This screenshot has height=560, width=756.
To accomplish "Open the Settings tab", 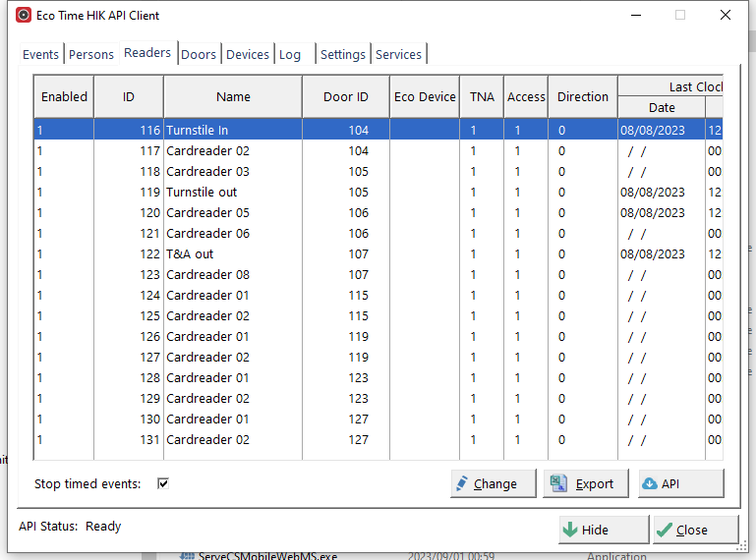I will coord(343,55).
